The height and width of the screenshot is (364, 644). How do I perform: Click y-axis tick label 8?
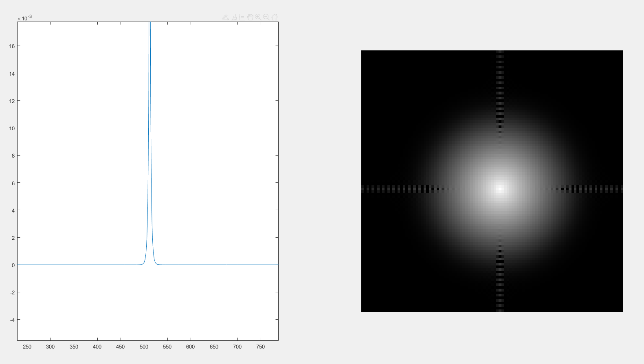click(13, 156)
